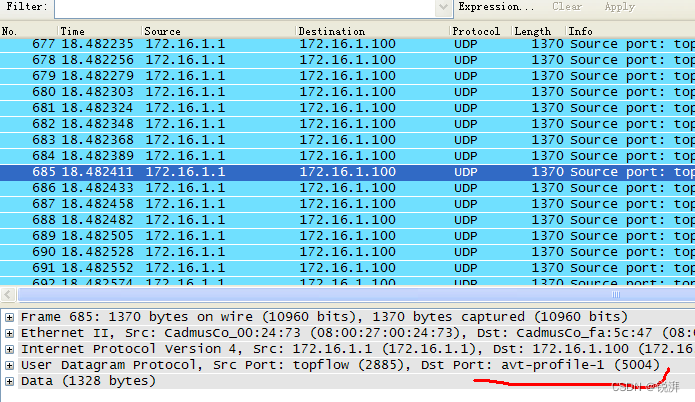Click 'Ethernet II, Src: CadmusCo_00:24:73' line
Viewport: 695px width, 402px height.
click(x=356, y=333)
